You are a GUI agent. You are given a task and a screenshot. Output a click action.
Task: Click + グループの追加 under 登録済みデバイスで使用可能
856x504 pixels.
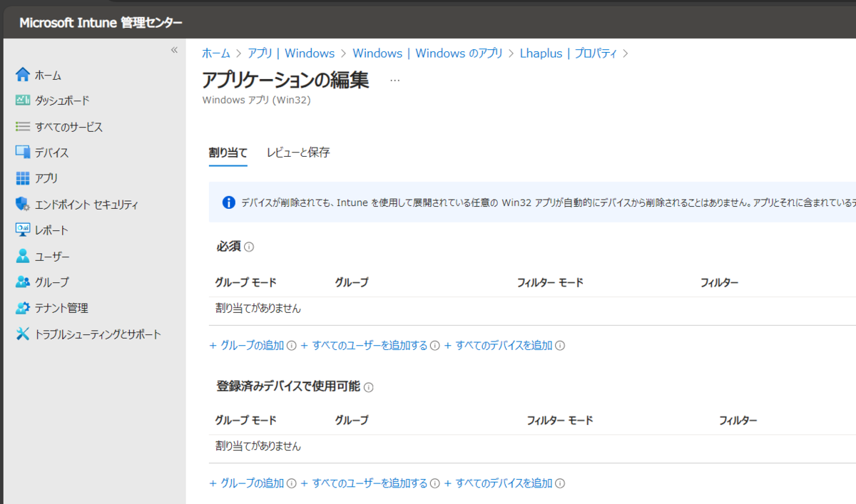246,483
